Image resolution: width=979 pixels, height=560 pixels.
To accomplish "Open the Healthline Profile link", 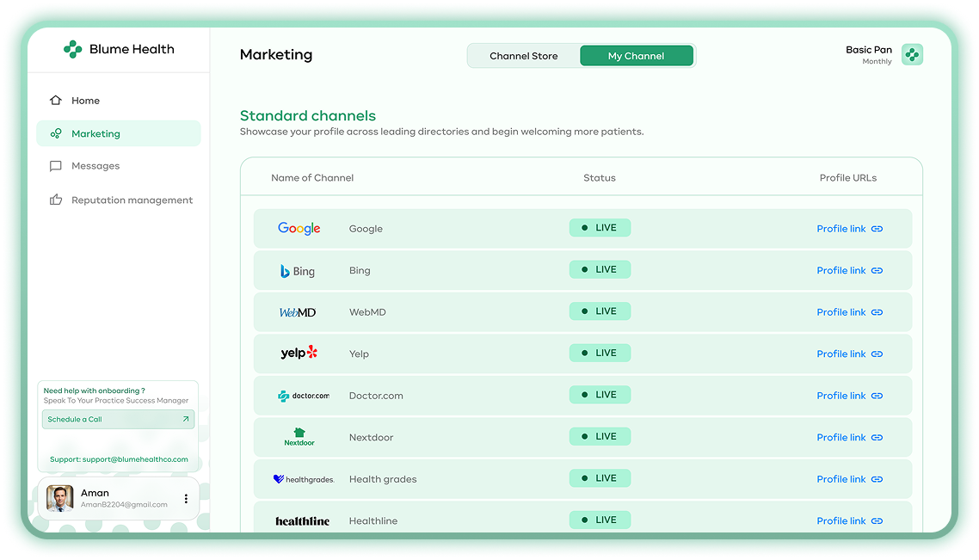I will 849,520.
